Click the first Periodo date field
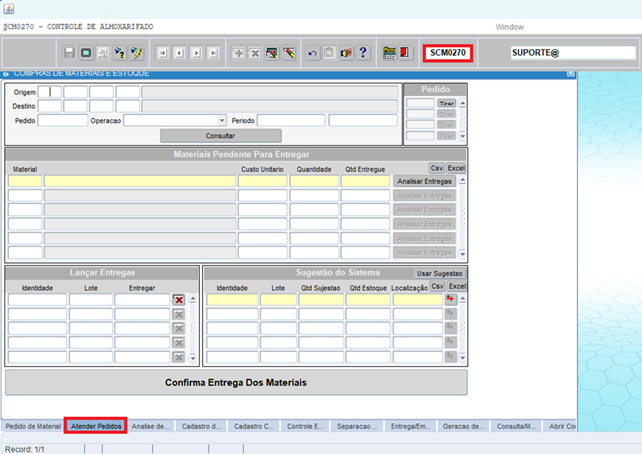The width and height of the screenshot is (642, 454). [x=291, y=120]
